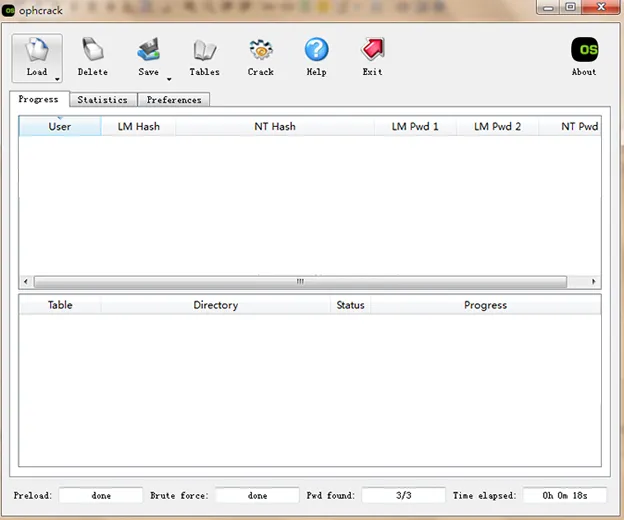Image resolution: width=624 pixels, height=520 pixels.
Task: Click the NT Hash column header
Action: pyautogui.click(x=275, y=127)
